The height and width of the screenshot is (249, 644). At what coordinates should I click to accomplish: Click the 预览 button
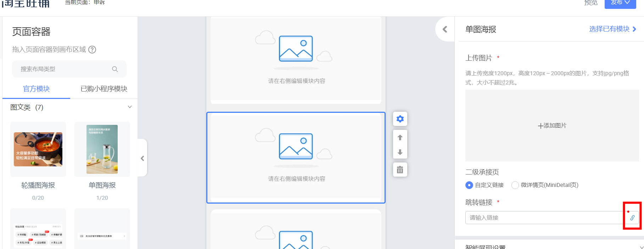pos(590,3)
